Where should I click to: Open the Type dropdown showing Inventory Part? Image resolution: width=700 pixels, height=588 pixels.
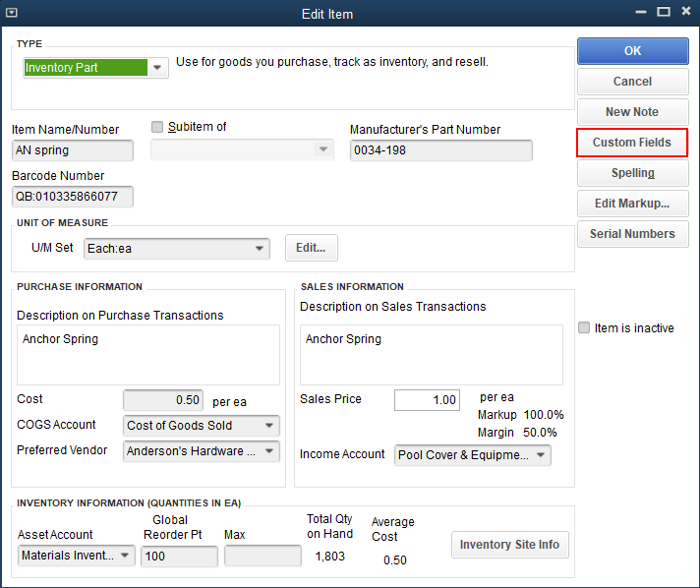tap(157, 68)
